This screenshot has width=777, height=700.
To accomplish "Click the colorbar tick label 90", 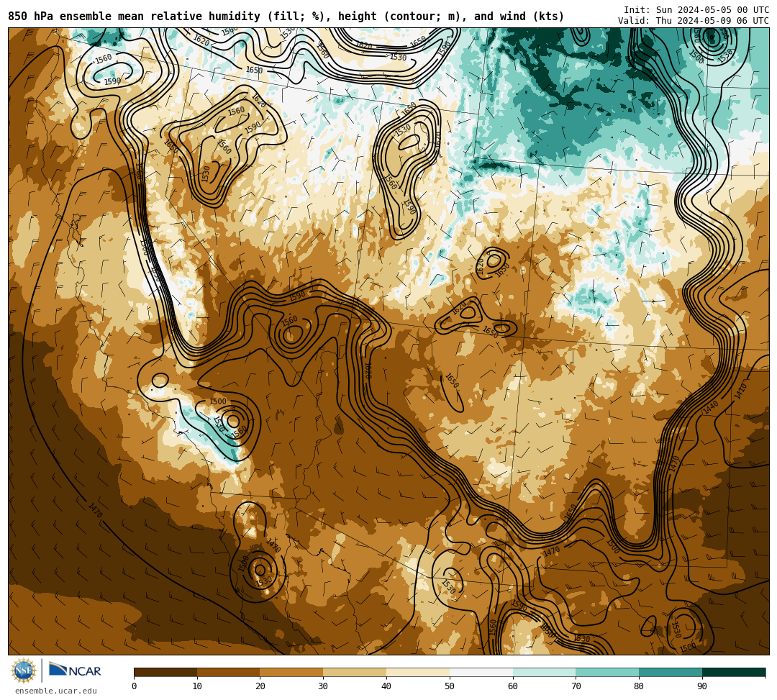I will pyautogui.click(x=702, y=686).
